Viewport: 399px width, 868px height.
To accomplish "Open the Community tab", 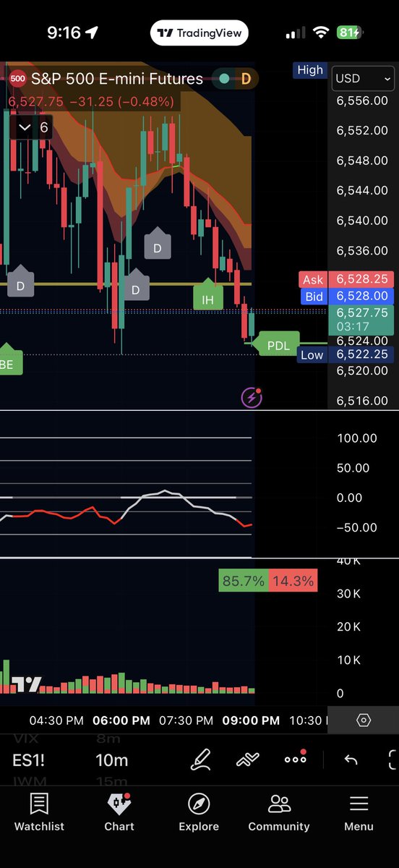I will (279, 812).
